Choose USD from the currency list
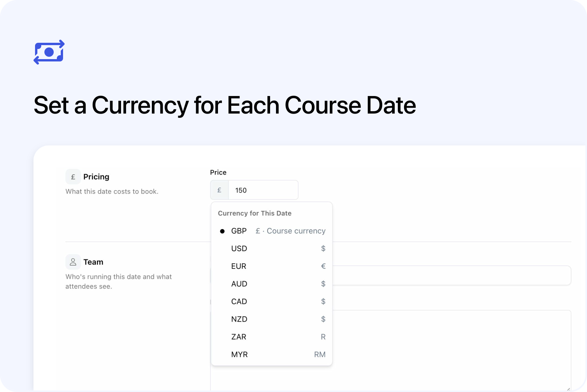Image resolution: width=587 pixels, height=392 pixels. 272,248
